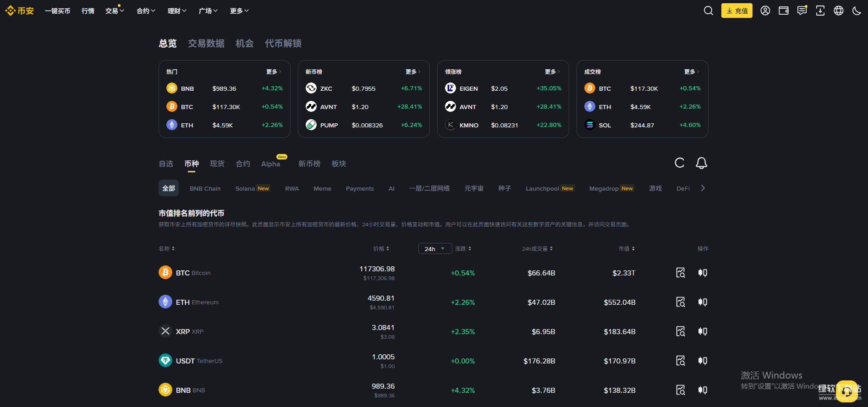This screenshot has width=868, height=407.
Task: Open ETH row trade candlestick icon
Action: pyautogui.click(x=703, y=302)
